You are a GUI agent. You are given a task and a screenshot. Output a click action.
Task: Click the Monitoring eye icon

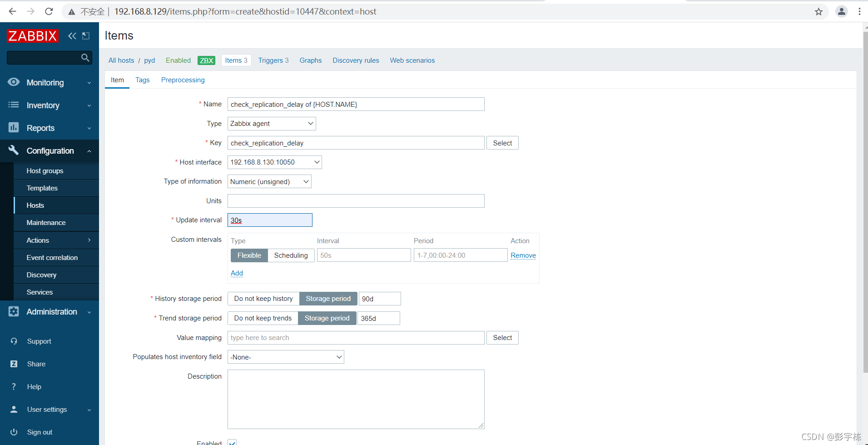14,82
